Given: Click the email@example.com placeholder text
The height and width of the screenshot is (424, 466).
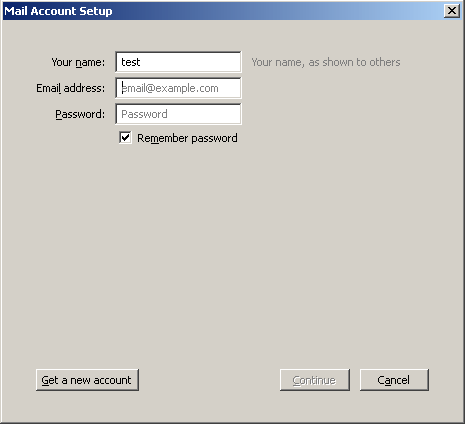Looking at the screenshot, I should click(x=170, y=88).
